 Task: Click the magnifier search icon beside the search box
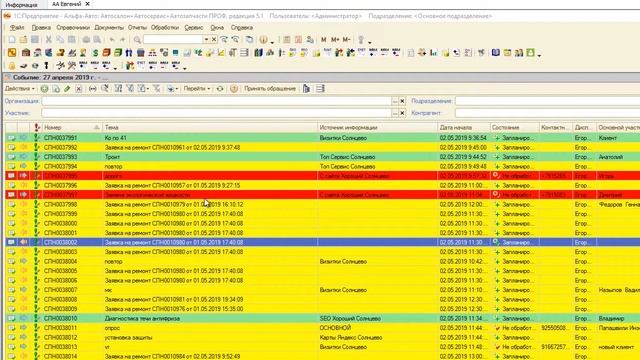[x=137, y=40]
